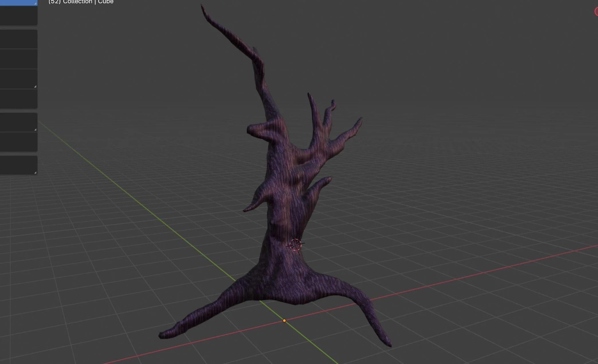Pick the Rotate tool in toolbar
This screenshot has height=364, width=598.
tap(18, 59)
